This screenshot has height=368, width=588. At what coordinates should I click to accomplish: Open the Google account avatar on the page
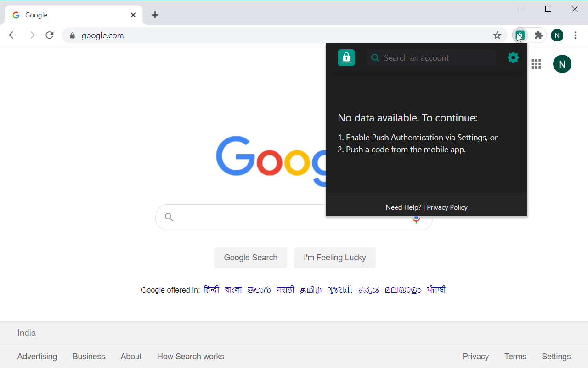(562, 64)
